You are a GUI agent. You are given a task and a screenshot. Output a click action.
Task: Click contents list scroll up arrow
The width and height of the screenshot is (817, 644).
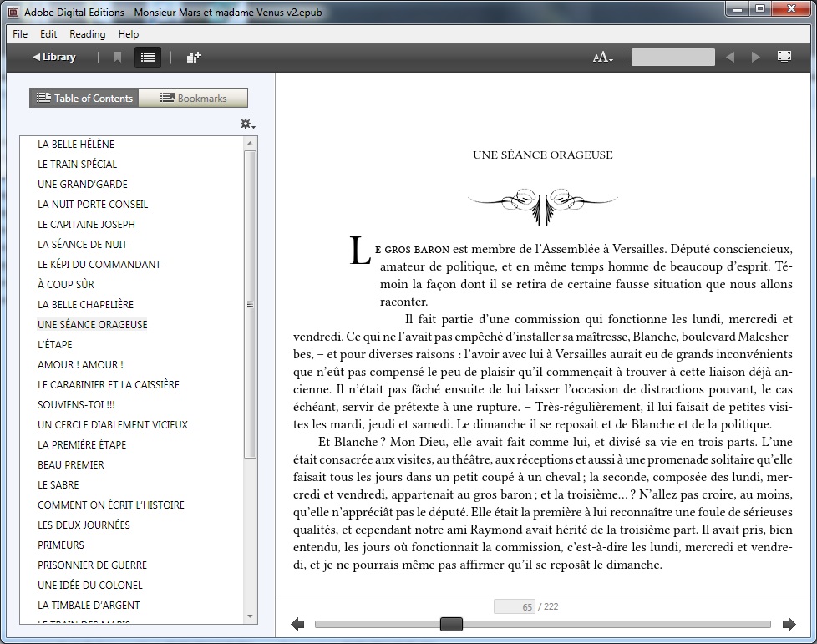(x=250, y=143)
